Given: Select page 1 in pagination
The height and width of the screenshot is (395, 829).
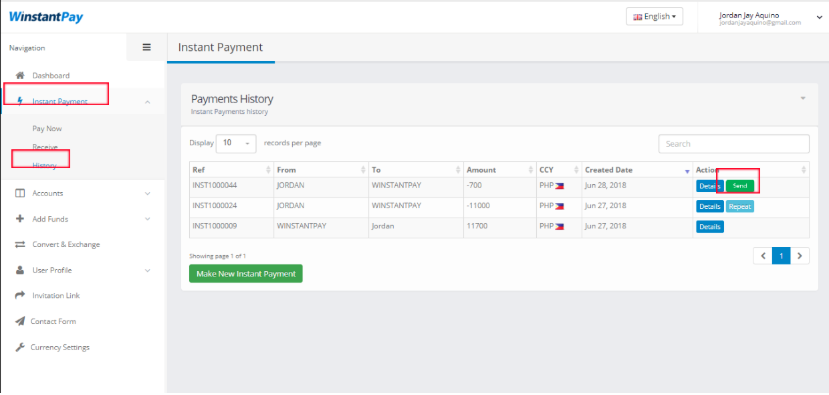Looking at the screenshot, I should point(781,256).
